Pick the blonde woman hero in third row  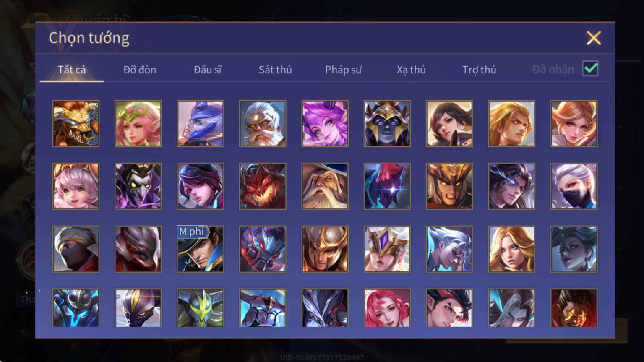tap(511, 249)
